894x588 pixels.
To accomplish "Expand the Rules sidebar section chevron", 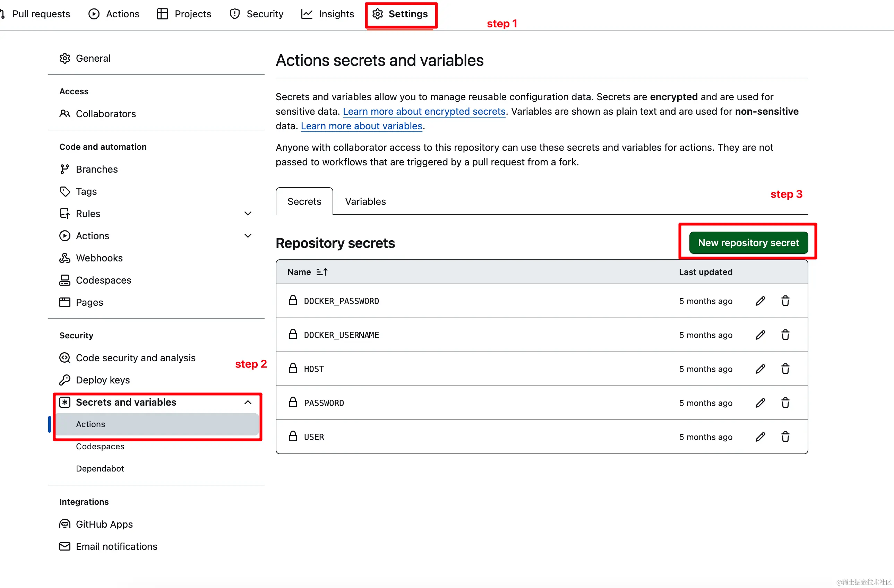I will 248,213.
